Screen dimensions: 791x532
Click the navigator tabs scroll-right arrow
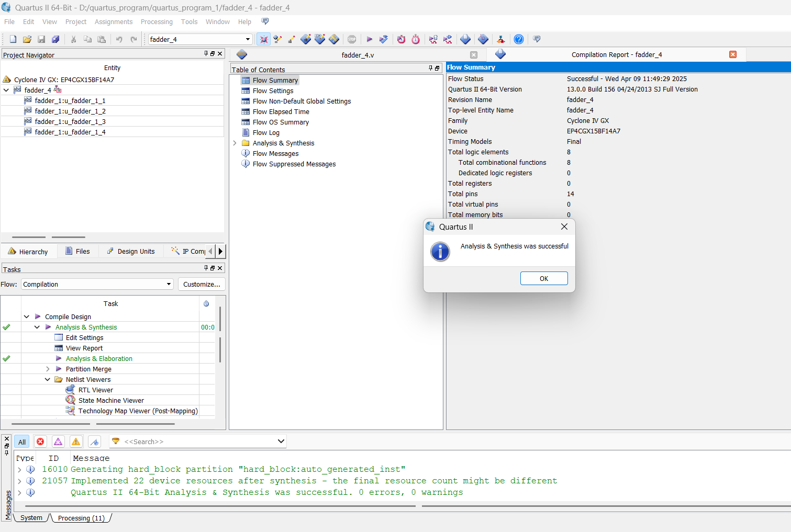coord(220,251)
